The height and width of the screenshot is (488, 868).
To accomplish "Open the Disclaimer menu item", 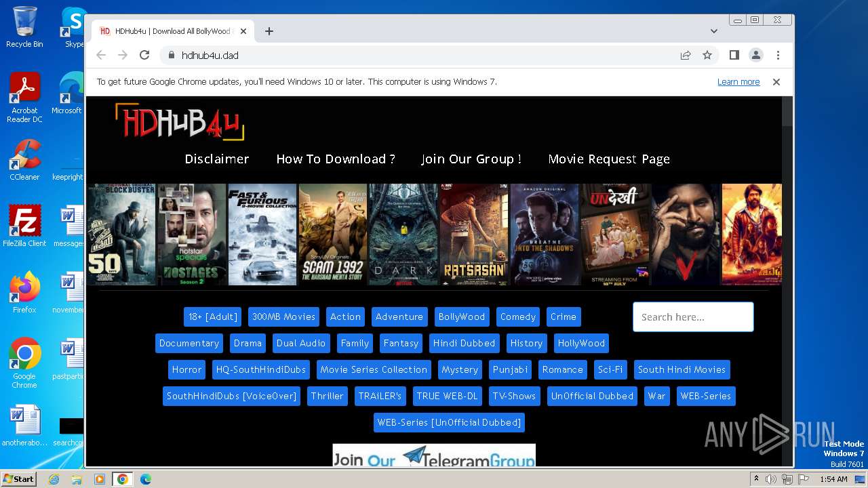I will (217, 159).
